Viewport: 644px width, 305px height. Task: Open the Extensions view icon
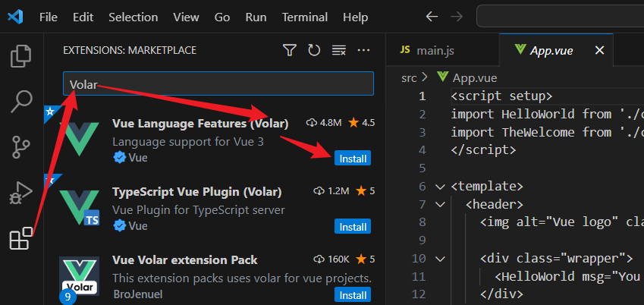point(20,238)
